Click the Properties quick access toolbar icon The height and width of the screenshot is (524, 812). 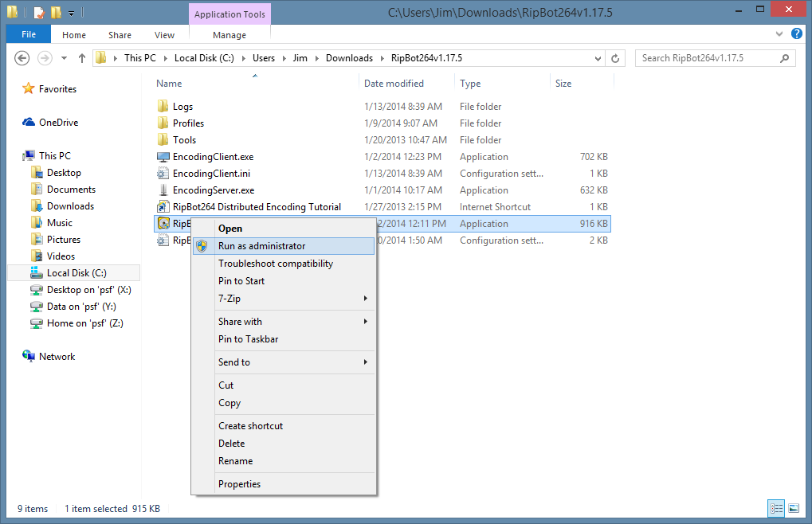39,12
